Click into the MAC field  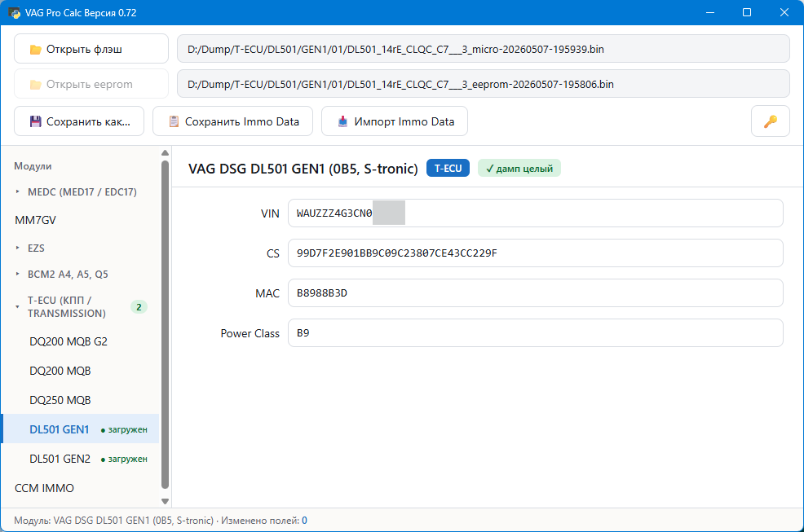[535, 293]
